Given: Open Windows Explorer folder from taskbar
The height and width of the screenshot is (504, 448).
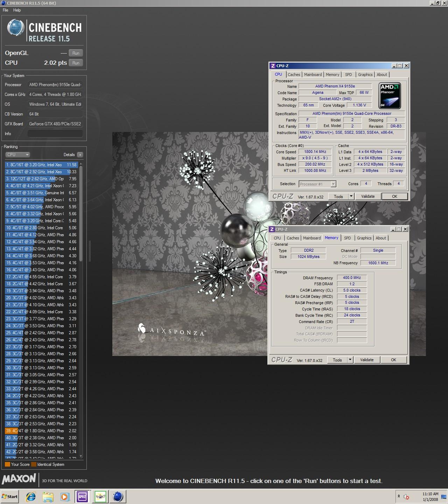Looking at the screenshot, I should point(48,496).
